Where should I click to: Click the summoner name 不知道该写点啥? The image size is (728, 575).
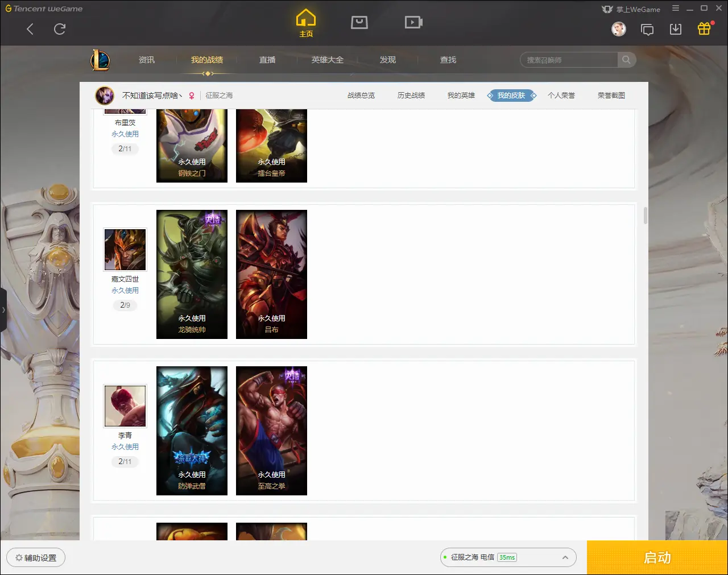point(152,96)
